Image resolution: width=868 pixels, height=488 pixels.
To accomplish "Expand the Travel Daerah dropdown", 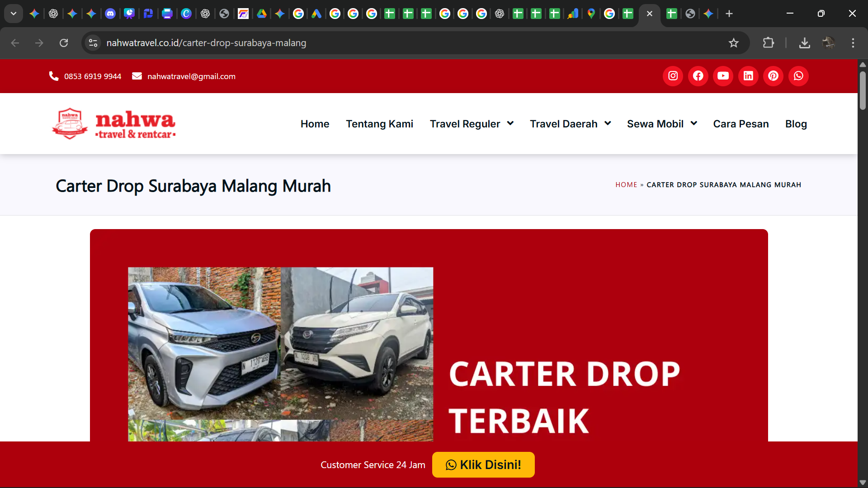I will [570, 123].
